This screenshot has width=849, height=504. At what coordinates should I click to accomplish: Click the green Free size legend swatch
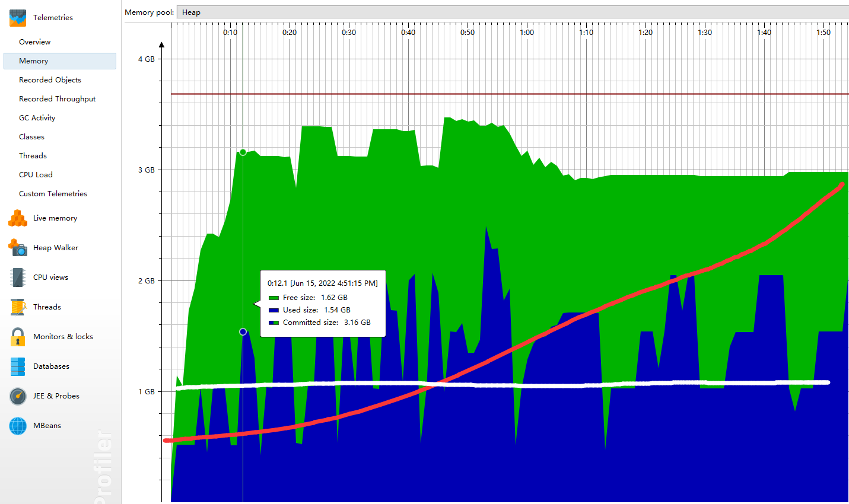point(274,298)
